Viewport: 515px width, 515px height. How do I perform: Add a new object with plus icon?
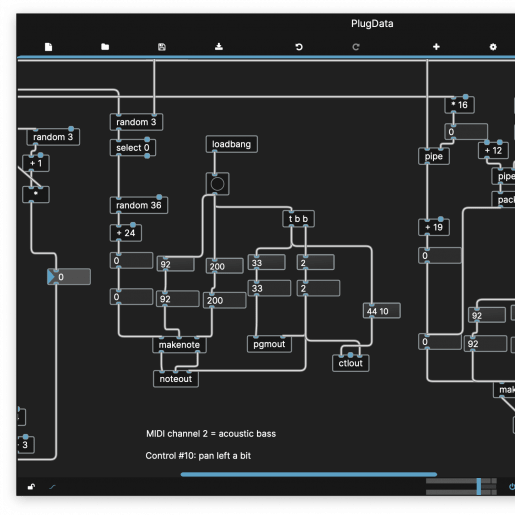[x=436, y=47]
